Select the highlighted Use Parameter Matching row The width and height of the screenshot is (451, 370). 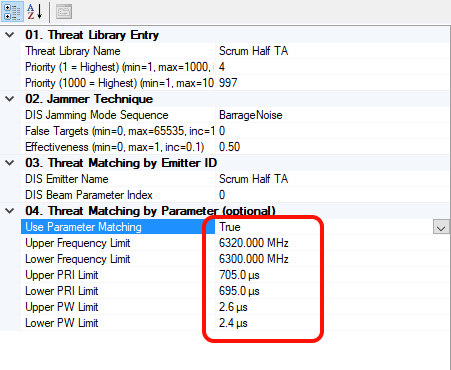(118, 227)
